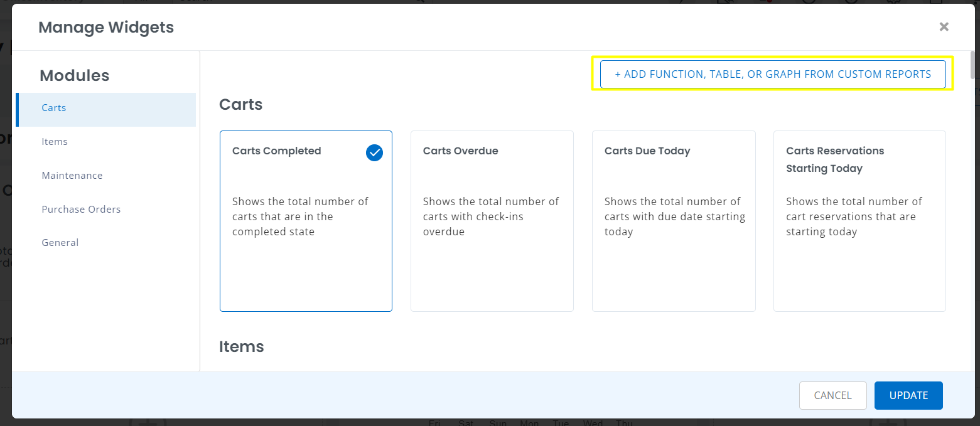This screenshot has width=980, height=426.
Task: Click the UPDATE button
Action: coord(908,395)
